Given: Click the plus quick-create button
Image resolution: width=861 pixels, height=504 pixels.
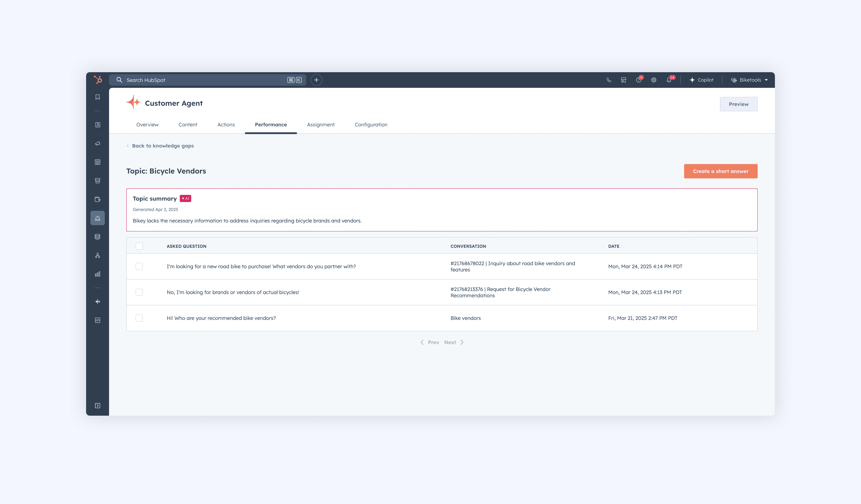Looking at the screenshot, I should point(316,80).
